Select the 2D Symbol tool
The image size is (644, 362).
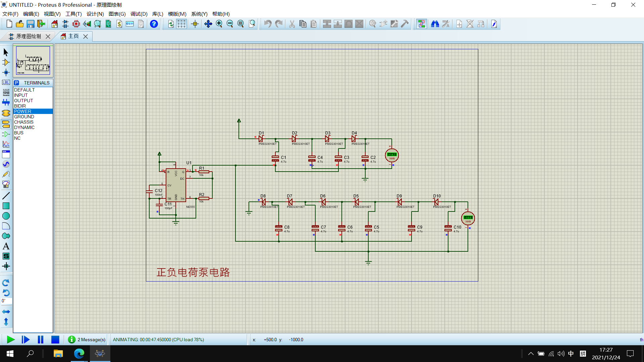pyautogui.click(x=6, y=256)
